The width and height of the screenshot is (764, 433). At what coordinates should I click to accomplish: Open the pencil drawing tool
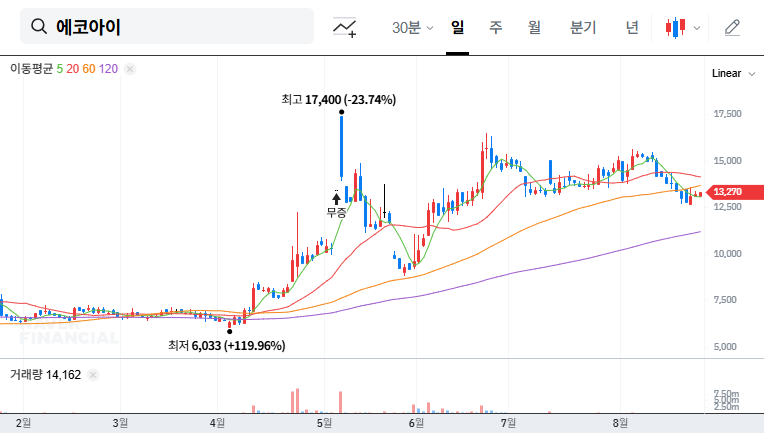[732, 27]
